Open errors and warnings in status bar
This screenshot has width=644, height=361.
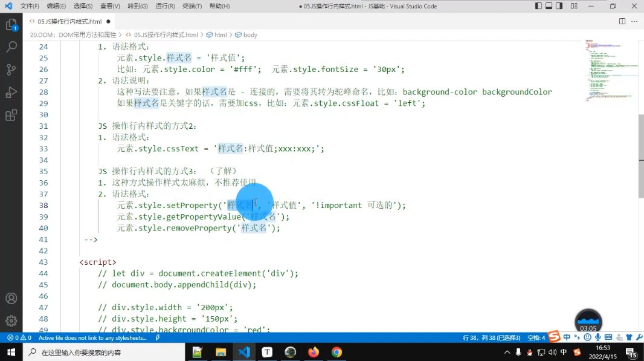19,337
